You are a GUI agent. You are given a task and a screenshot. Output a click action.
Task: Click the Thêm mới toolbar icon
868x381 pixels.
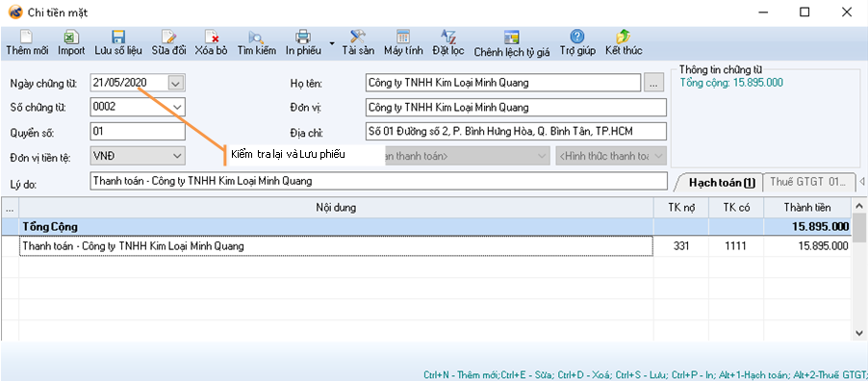point(27,42)
